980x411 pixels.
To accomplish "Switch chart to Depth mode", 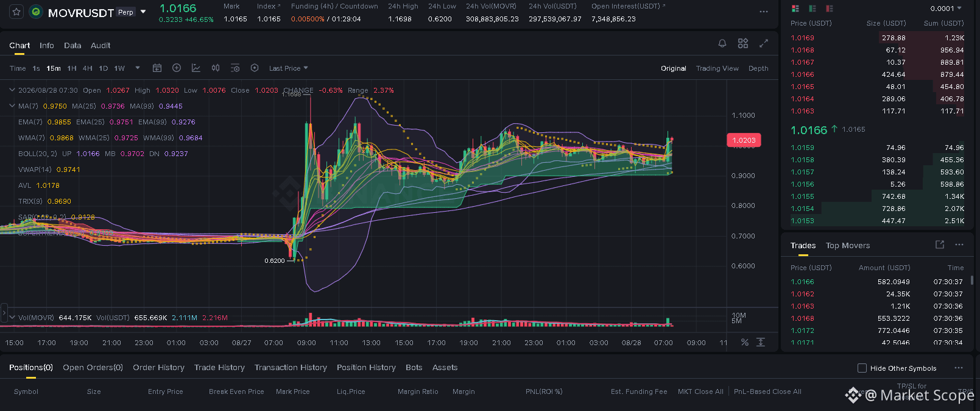I will click(x=758, y=68).
